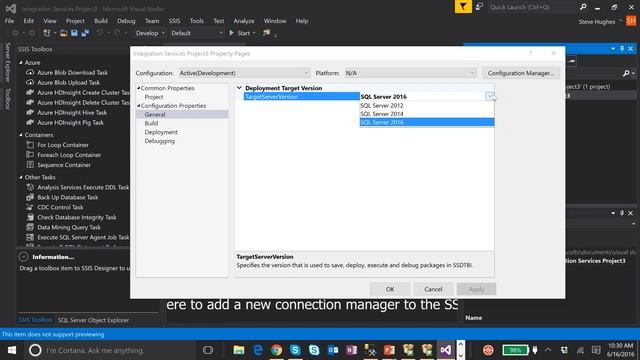This screenshot has width=640, height=360.
Task: Open the Debug menu
Action: [x=126, y=21]
